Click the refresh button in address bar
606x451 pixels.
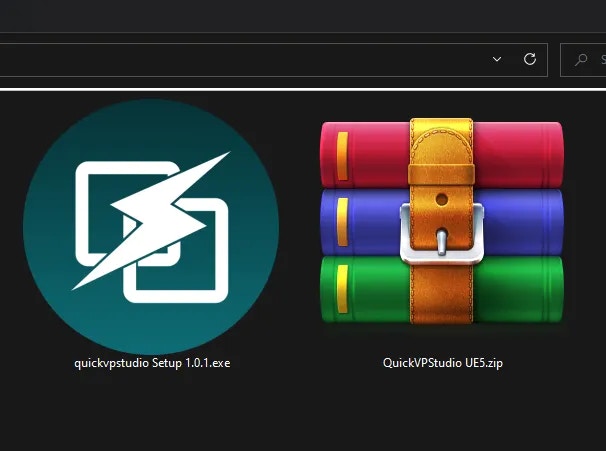pyautogui.click(x=530, y=59)
